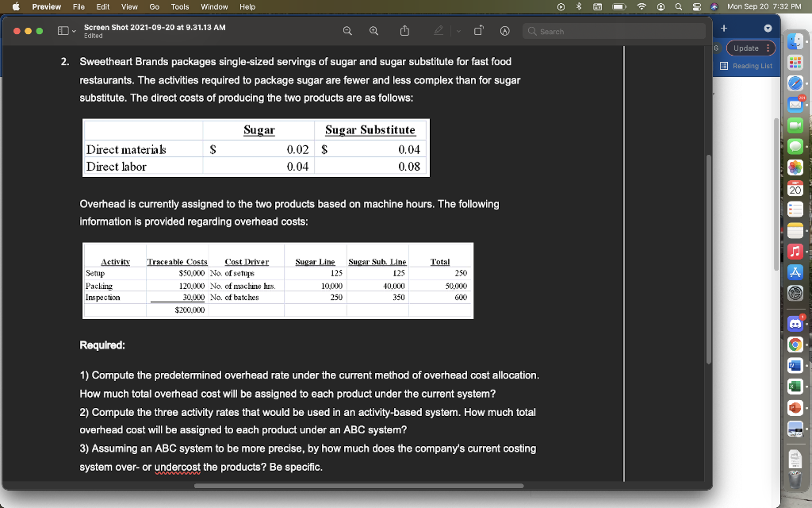
Task: Toggle Highlights and Notes view
Action: [505, 30]
